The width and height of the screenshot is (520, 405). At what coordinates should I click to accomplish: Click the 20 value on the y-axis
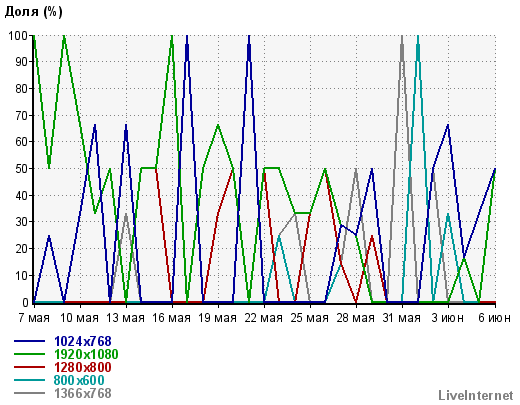(x=22, y=249)
